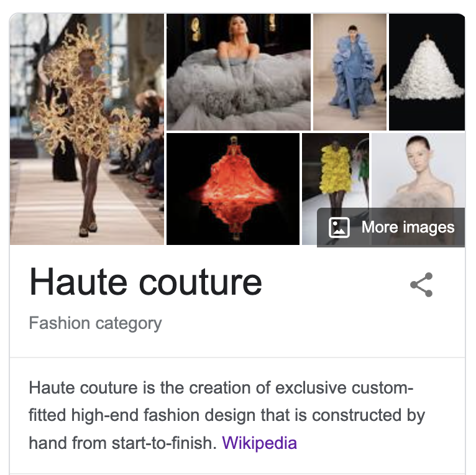
Task: View the white cone-shaped dress image
Action: pos(427,72)
